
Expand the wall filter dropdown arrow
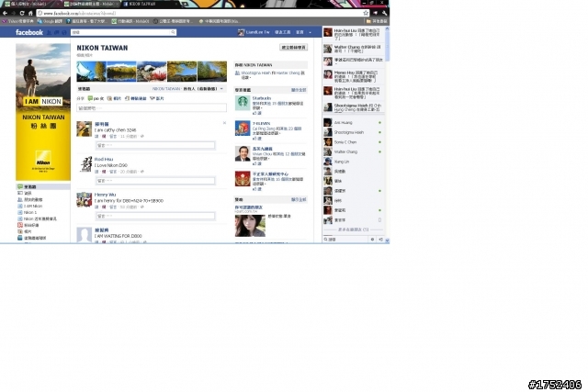tap(221, 89)
